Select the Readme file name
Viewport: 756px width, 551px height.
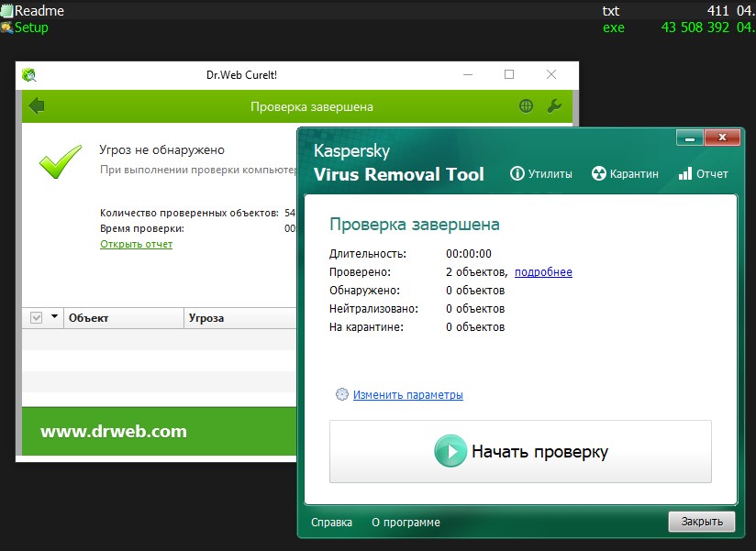[x=39, y=11]
